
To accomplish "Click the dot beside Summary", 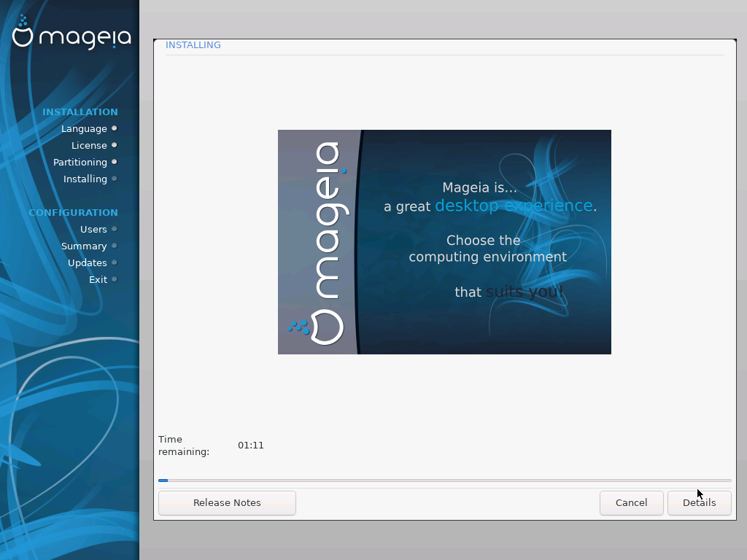I will coord(115,246).
